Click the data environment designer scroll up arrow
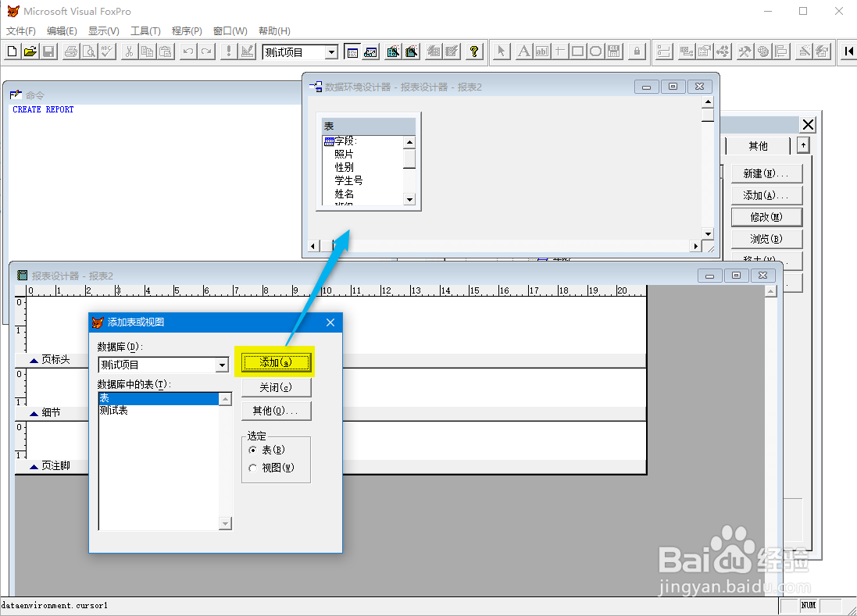Viewport: 857px width, 616px height. click(x=708, y=102)
